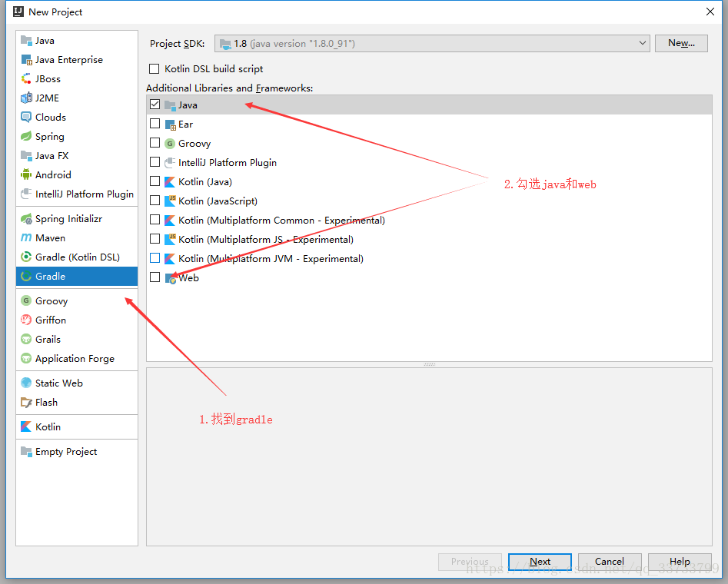The image size is (728, 584).
Task: Click the Gradle icon in selected row
Action: [x=26, y=276]
